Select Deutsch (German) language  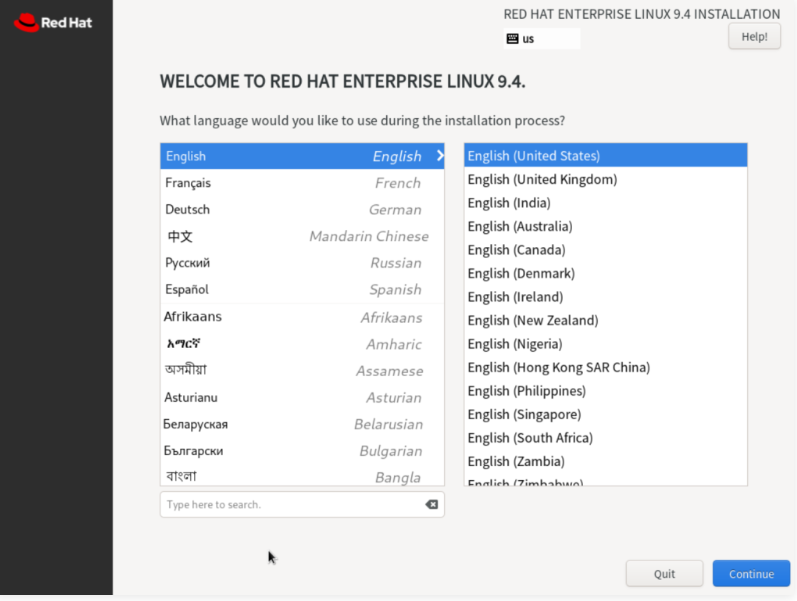[302, 209]
